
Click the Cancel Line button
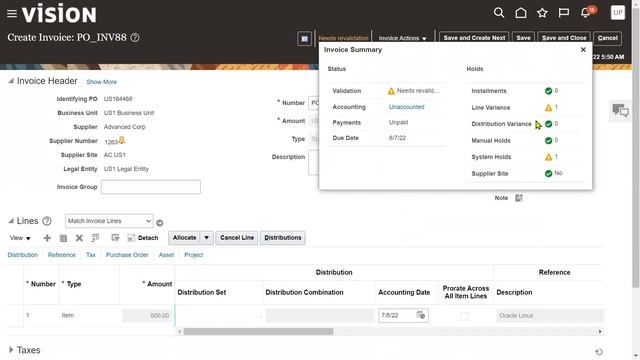(x=237, y=238)
